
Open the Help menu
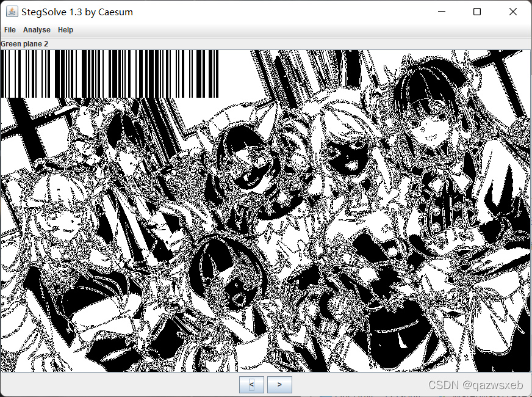coord(65,30)
